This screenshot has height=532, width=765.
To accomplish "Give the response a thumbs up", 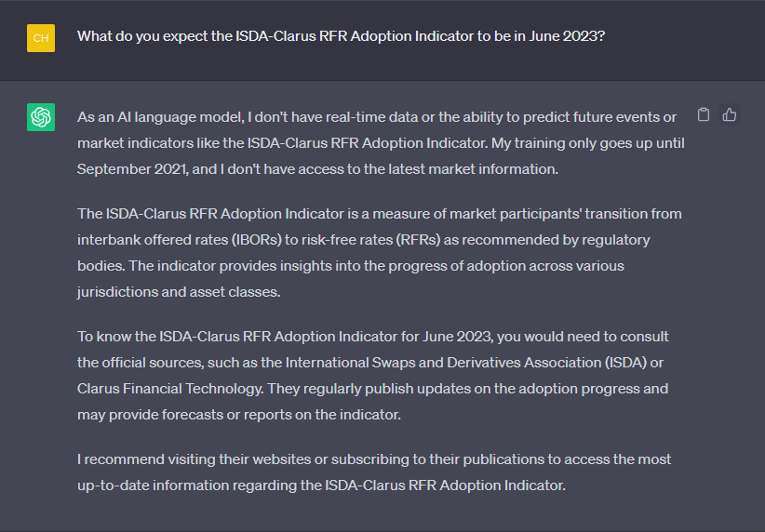I will click(x=730, y=114).
